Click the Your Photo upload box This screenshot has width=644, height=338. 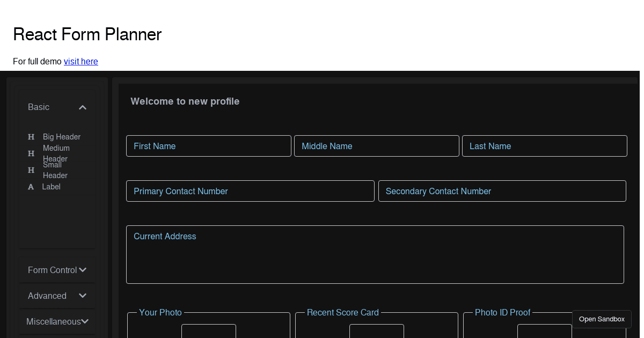(x=209, y=332)
